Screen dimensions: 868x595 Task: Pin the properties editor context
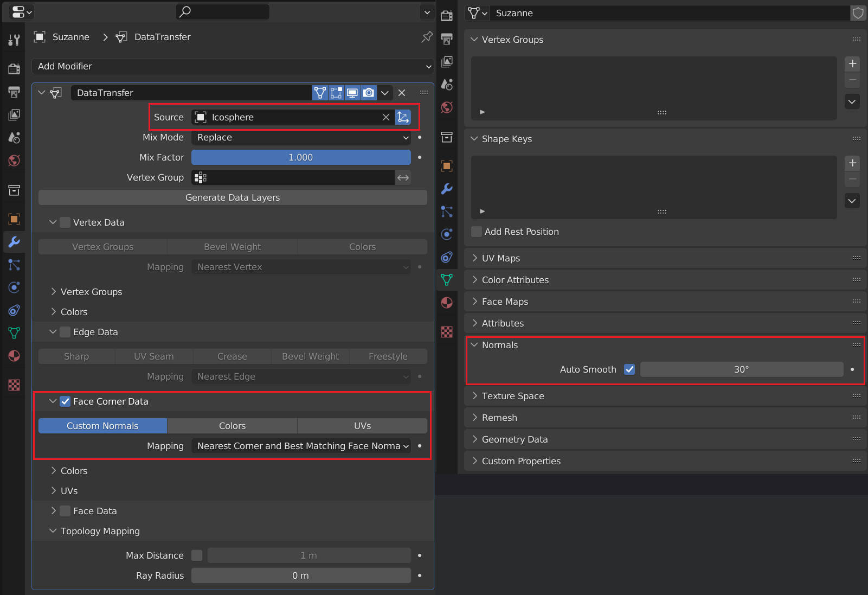pos(427,37)
